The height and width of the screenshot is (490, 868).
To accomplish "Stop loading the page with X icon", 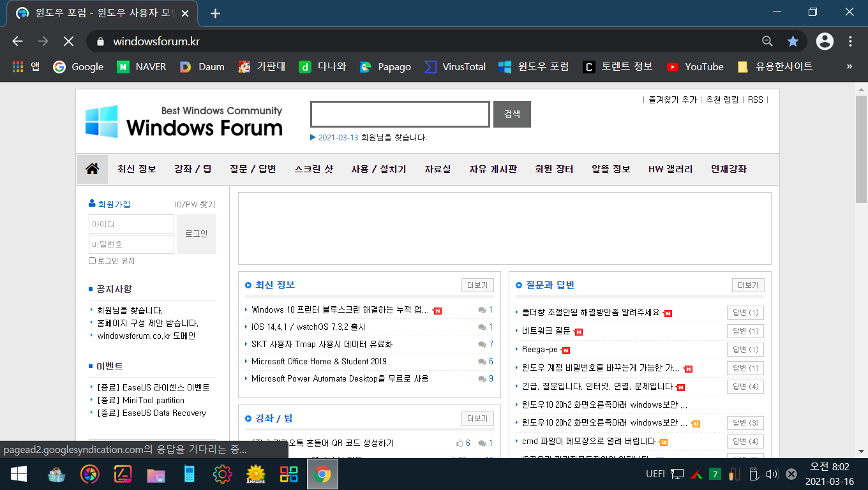I will [68, 41].
